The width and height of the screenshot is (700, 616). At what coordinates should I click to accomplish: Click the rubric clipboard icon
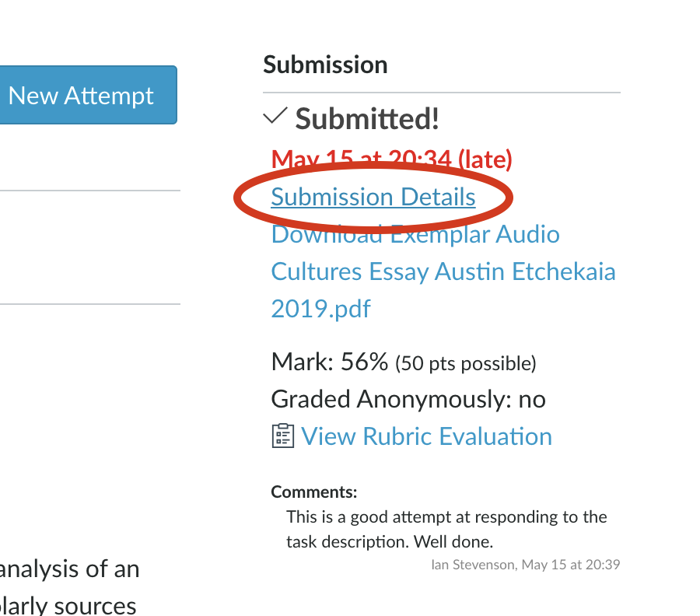(283, 436)
